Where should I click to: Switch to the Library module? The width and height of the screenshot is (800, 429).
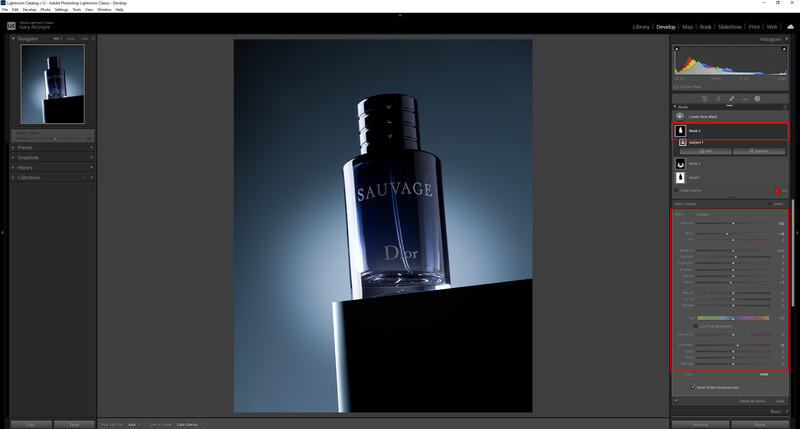[641, 27]
